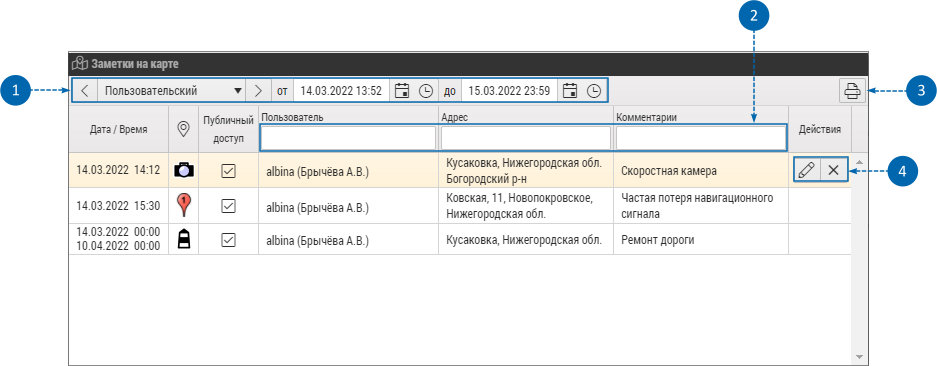Open the calendar picker for the start date

(x=403, y=91)
